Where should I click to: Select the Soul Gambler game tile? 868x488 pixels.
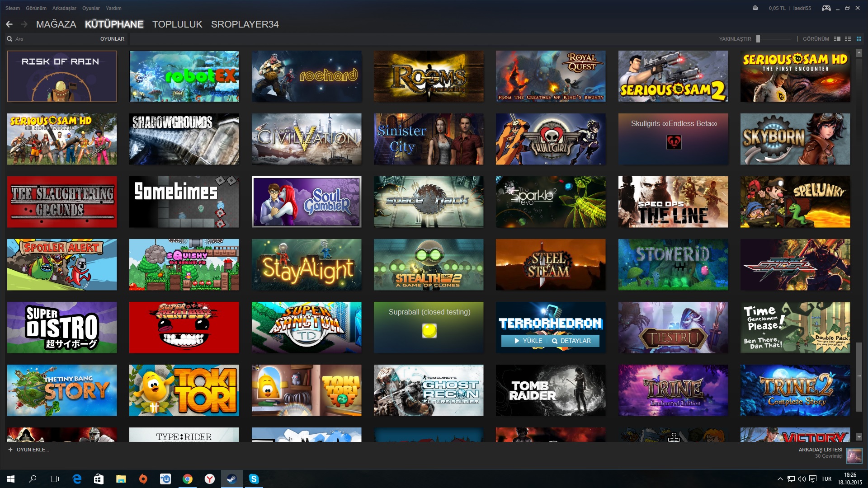307,202
